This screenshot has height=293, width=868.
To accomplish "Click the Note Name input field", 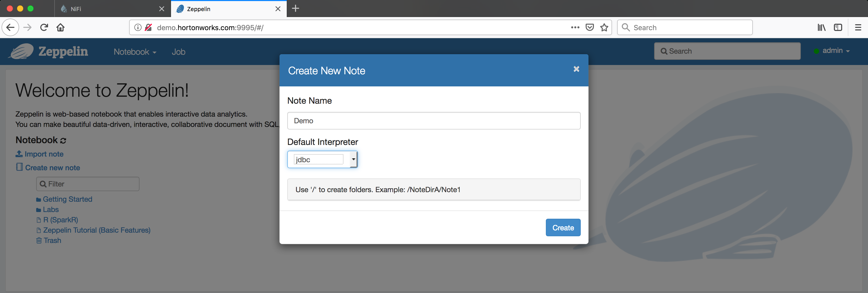I will click(433, 120).
